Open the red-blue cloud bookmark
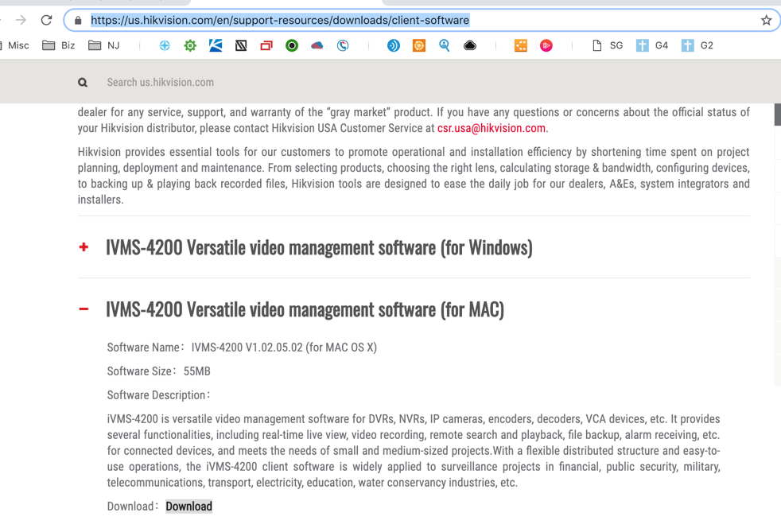Screen dimensions: 781x532 pos(317,46)
